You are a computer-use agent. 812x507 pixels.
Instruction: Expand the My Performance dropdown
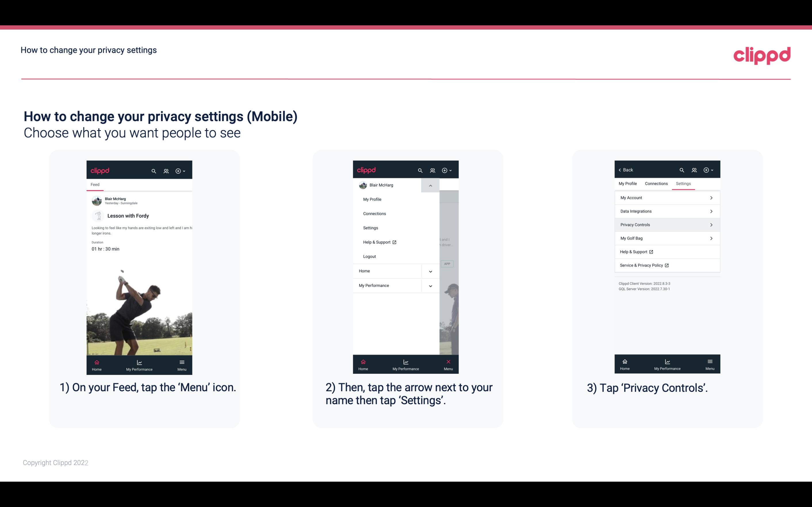pos(430,286)
